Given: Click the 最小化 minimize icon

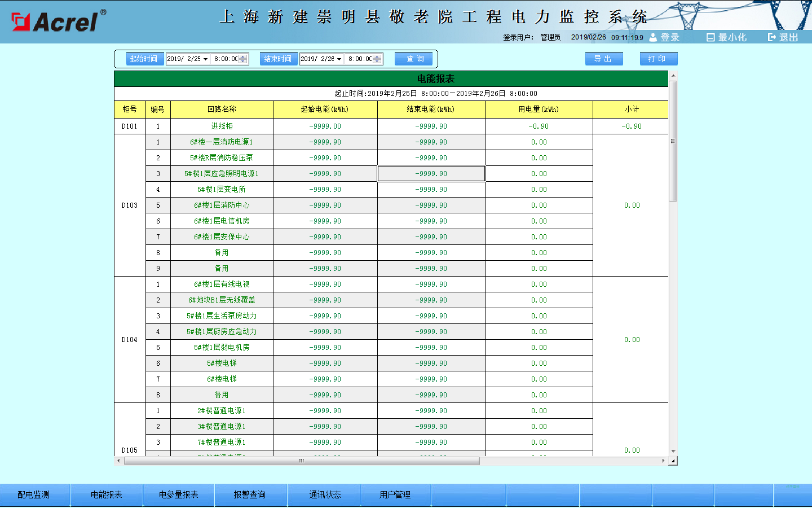Looking at the screenshot, I should point(710,37).
